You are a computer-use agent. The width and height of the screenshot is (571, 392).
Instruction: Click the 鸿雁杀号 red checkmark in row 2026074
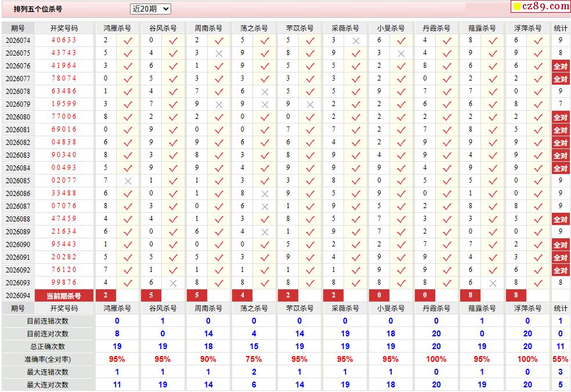(x=128, y=41)
